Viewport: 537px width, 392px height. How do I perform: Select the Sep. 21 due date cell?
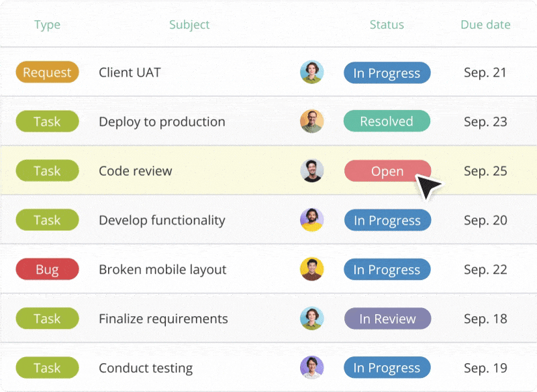(x=485, y=72)
